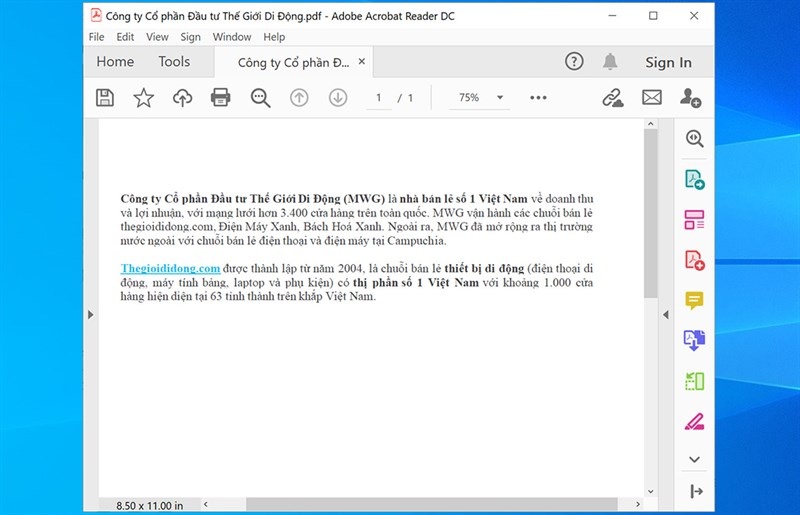The height and width of the screenshot is (515, 800).
Task: Select Combine Files tool in right pane
Action: pyautogui.click(x=694, y=340)
